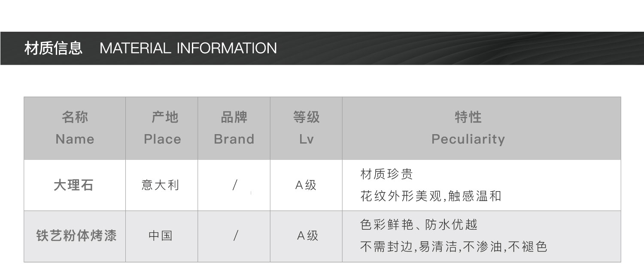Image resolution: width=644 pixels, height=264 pixels.
Task: Click the brand slash in 大理石 row
Action: coord(235,185)
